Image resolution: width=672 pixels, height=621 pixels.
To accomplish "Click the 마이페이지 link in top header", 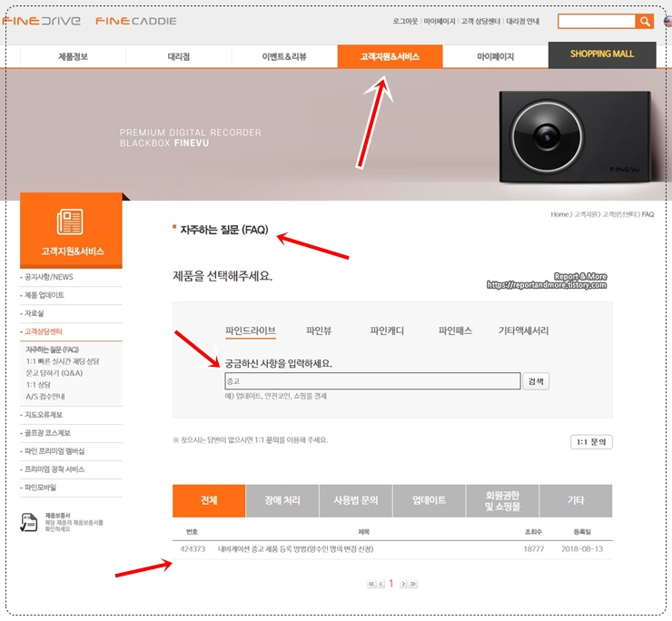I will pyautogui.click(x=440, y=21).
